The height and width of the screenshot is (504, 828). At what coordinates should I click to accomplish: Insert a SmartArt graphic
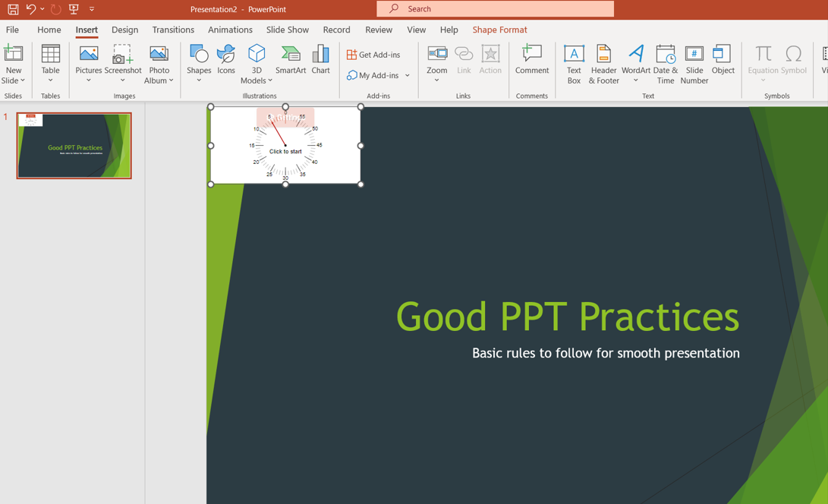tap(291, 59)
